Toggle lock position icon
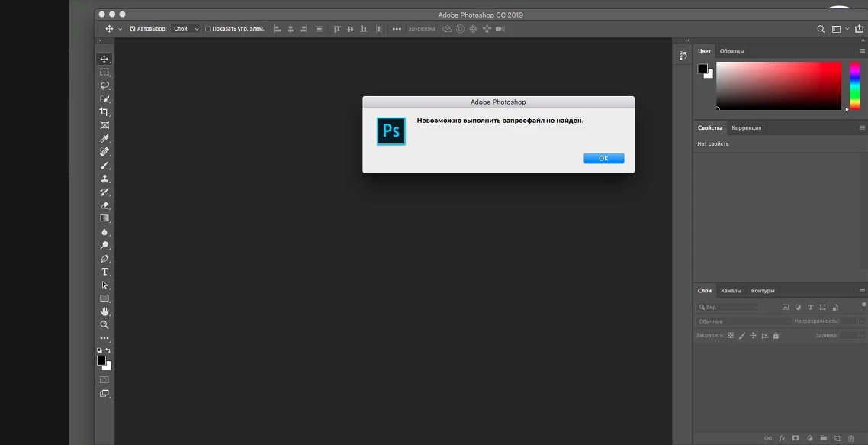 753,336
